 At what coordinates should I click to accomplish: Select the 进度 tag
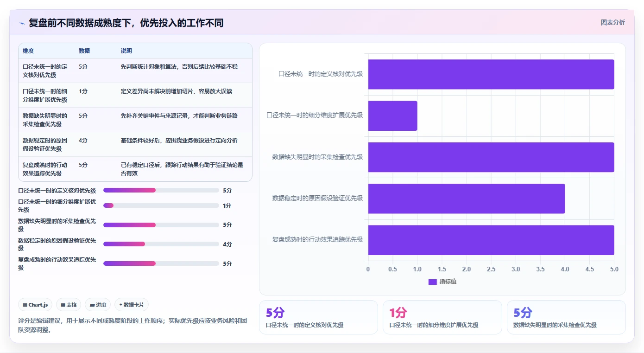click(x=98, y=305)
